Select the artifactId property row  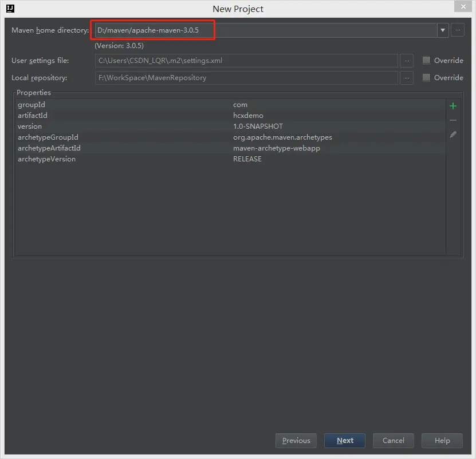pyautogui.click(x=230, y=116)
